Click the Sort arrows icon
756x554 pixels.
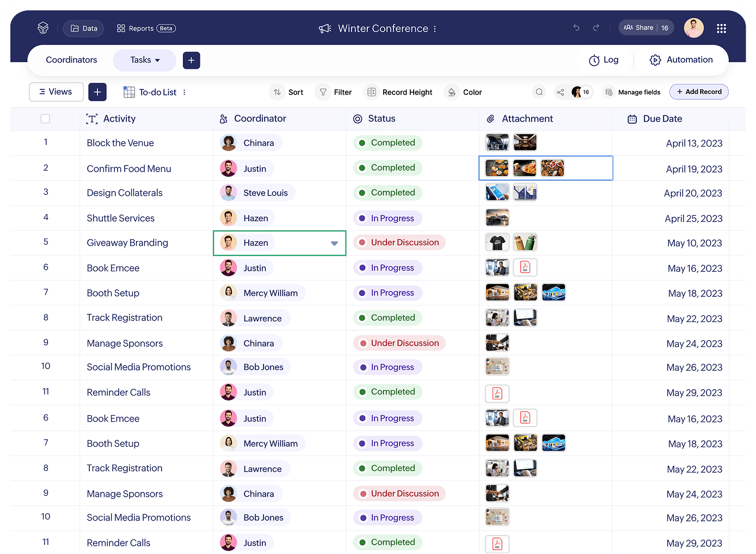(278, 92)
